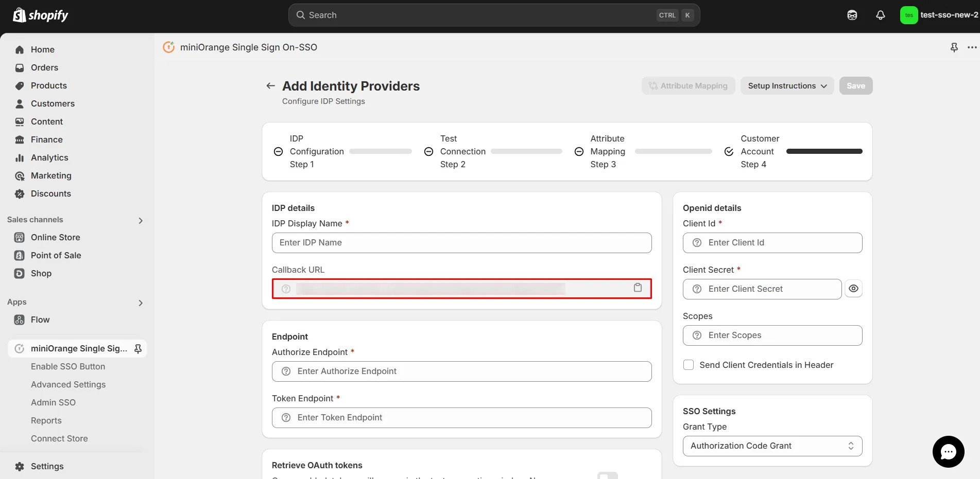980x479 pixels.
Task: Click the Customer Account step 4 progress bar
Action: pyautogui.click(x=824, y=151)
